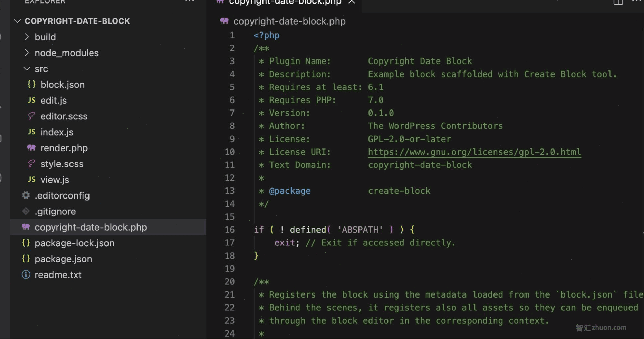The width and height of the screenshot is (644, 339).
Task: Click the PHP icon in the breadcrumb
Action: tap(225, 21)
